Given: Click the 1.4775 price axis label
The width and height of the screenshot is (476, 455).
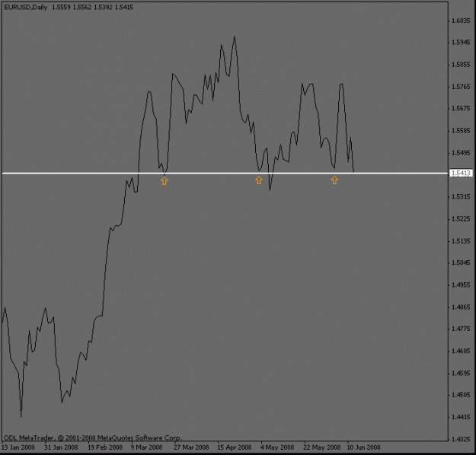Looking at the screenshot, I should click(x=461, y=329).
